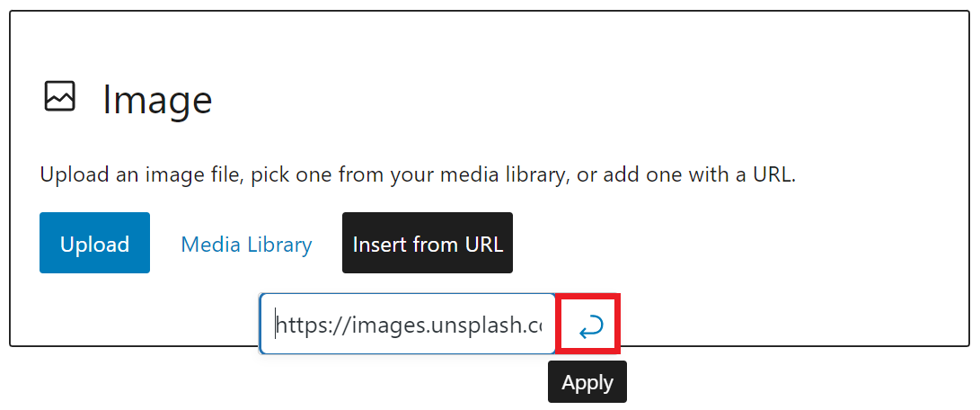
Task: Click the Insert from URL button
Action: [428, 244]
